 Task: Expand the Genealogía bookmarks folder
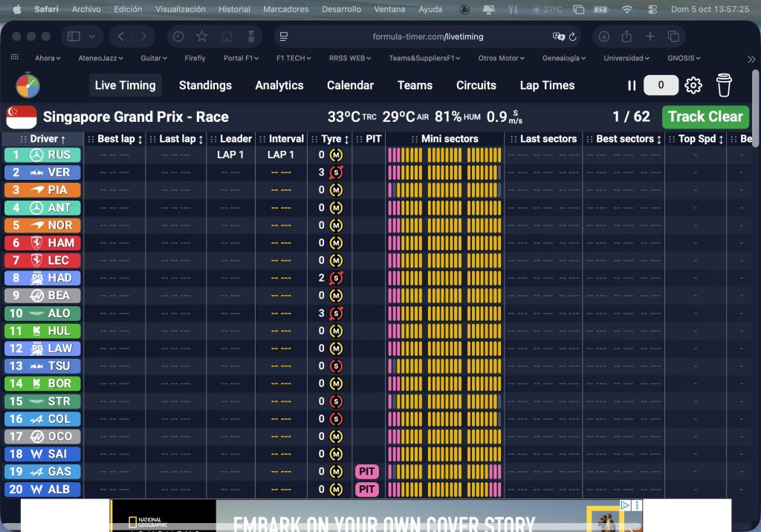(x=566, y=58)
